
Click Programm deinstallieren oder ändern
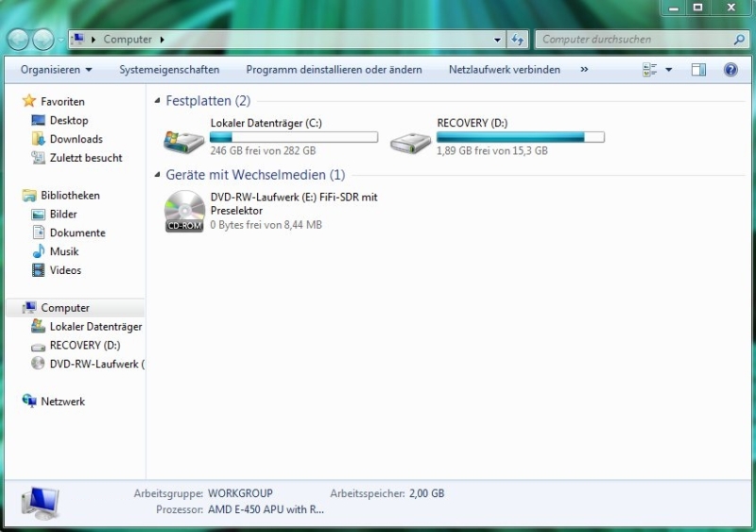[x=334, y=70]
